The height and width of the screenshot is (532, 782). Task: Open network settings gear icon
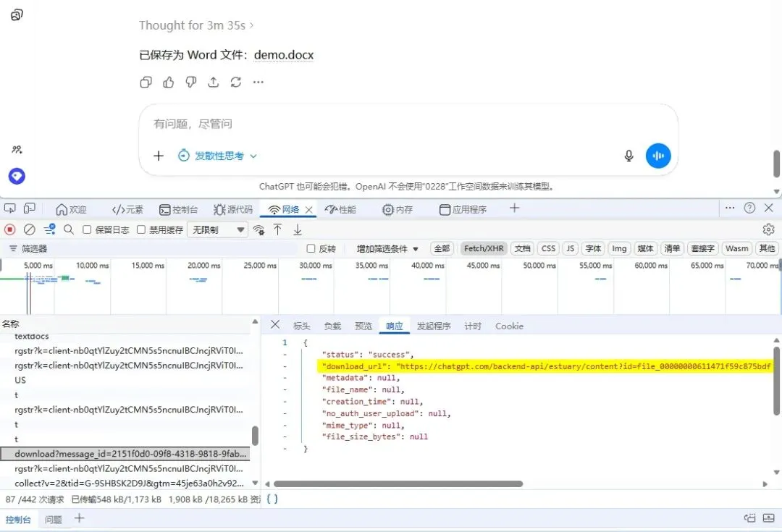(768, 229)
